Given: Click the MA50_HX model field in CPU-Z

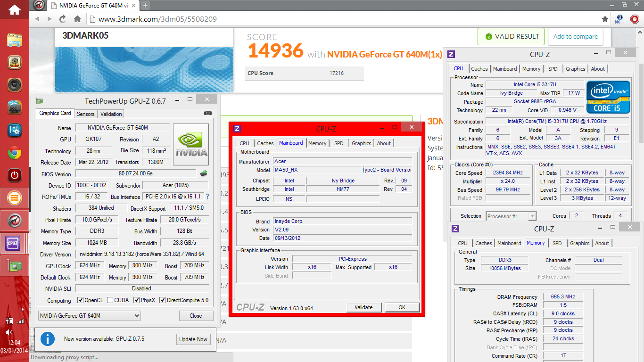Looking at the screenshot, I should point(317,170).
